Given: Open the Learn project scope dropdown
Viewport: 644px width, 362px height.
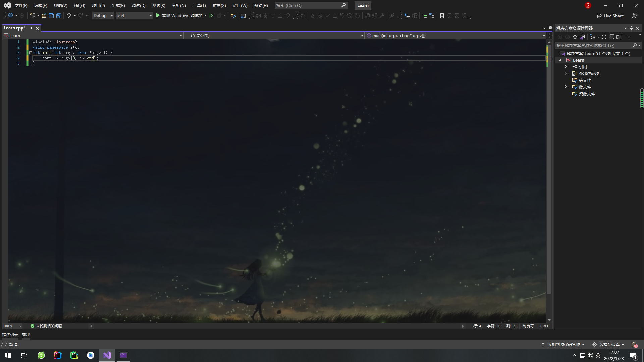Looking at the screenshot, I should click(x=93, y=36).
